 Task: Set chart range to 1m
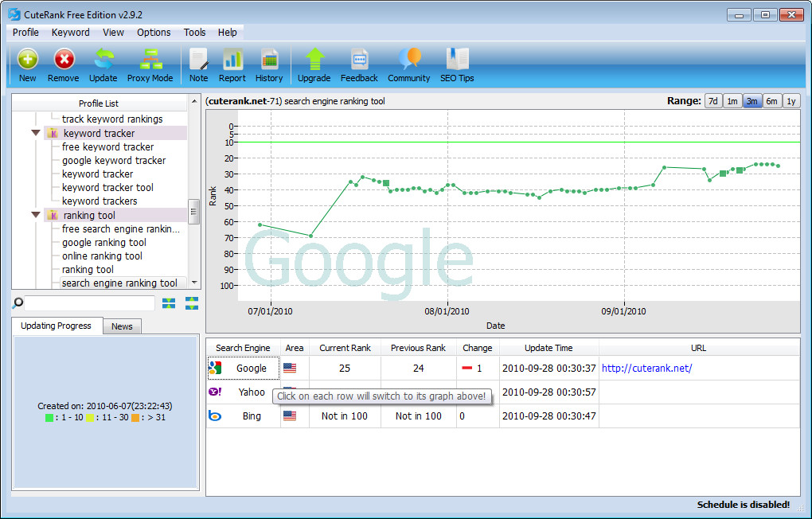(732, 101)
